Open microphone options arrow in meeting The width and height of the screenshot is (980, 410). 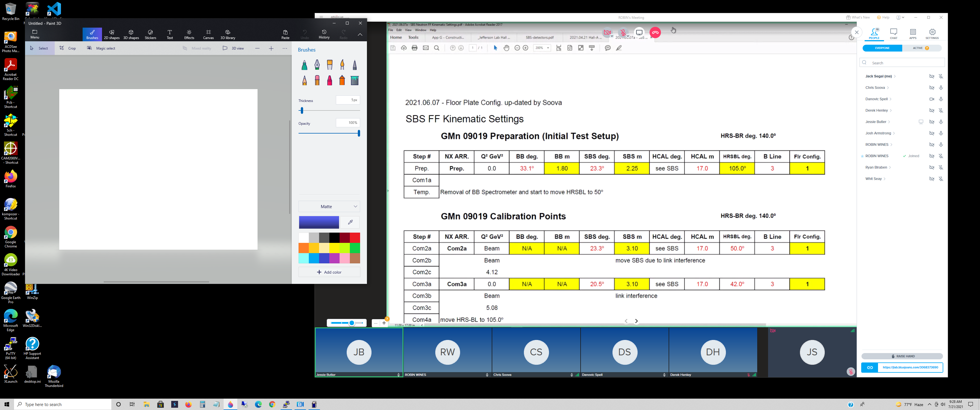[628, 36]
